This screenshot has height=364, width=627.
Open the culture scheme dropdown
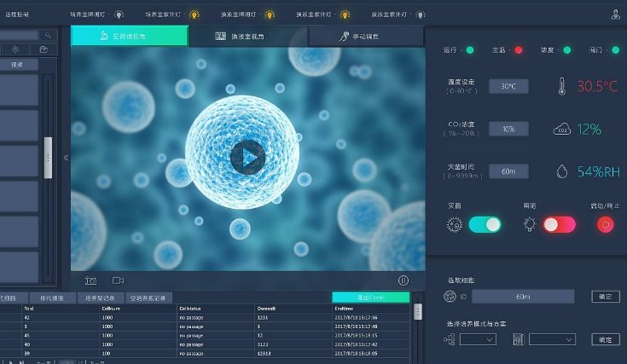552,339
